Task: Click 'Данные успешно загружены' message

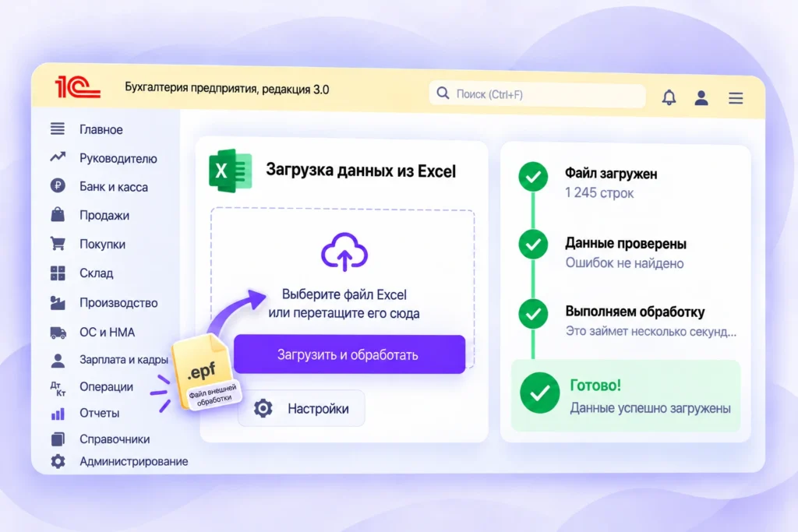Action: (x=651, y=408)
